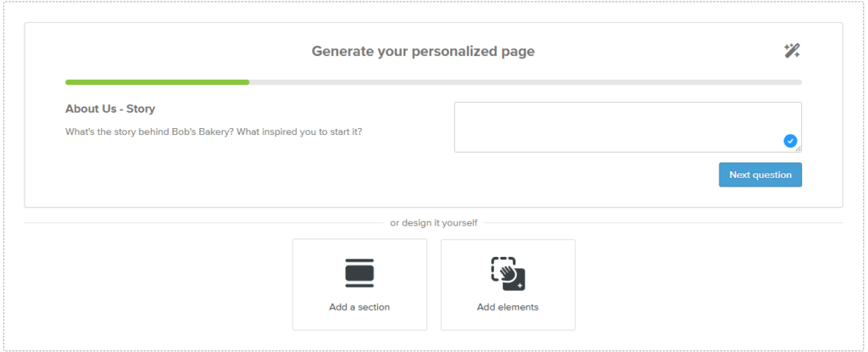Click the word 'Story' in the heading
868x352 pixels.
coord(141,109)
